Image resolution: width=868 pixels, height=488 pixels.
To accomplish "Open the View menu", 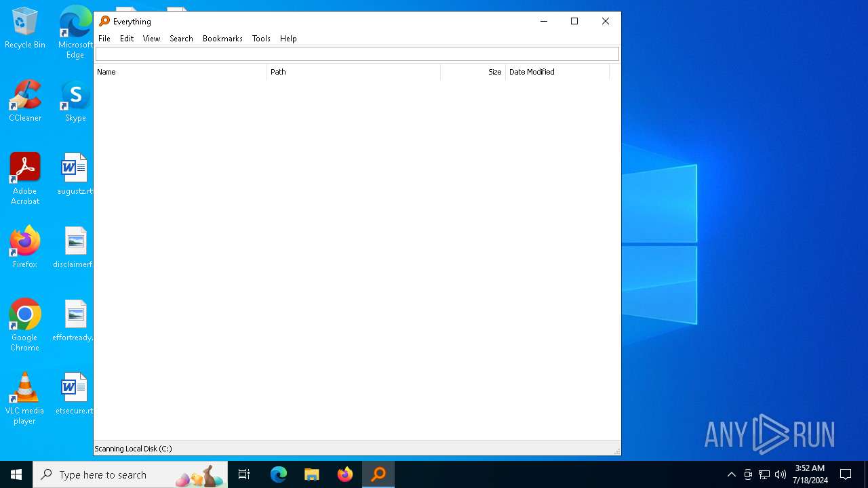I will point(151,39).
